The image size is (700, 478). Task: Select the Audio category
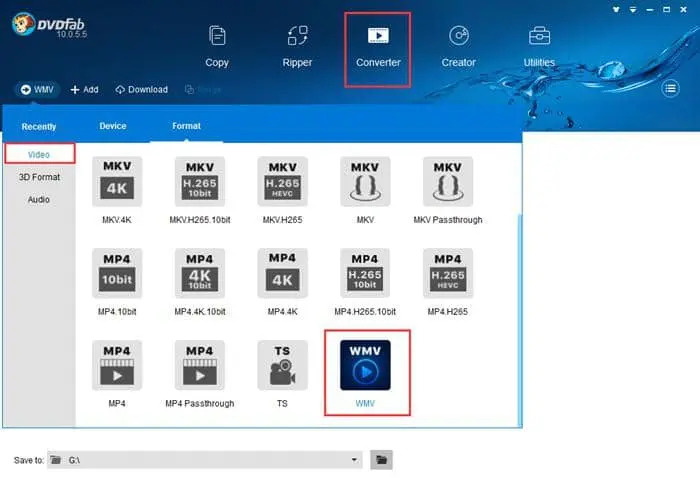pyautogui.click(x=39, y=199)
